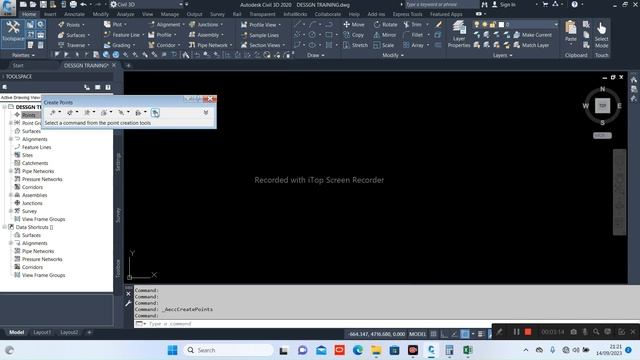Open the Survey ribbon tab
The width and height of the screenshot is (640, 360).
[218, 14]
